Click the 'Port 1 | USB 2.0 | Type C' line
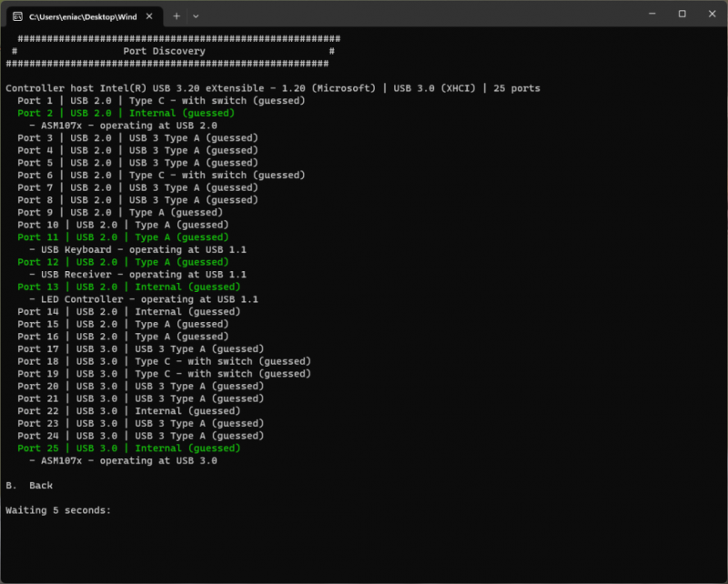The height and width of the screenshot is (584, 728). coord(161,101)
